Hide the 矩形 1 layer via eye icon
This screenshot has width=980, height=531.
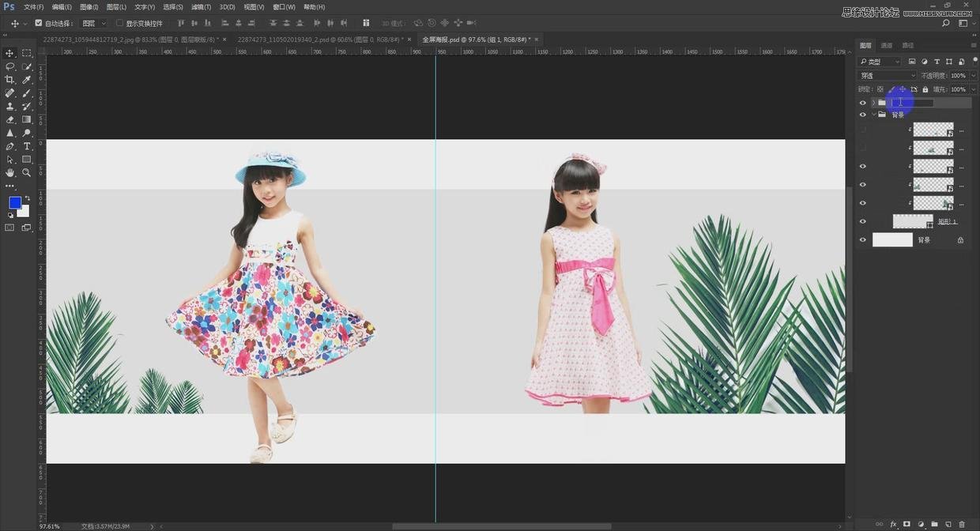(x=862, y=221)
